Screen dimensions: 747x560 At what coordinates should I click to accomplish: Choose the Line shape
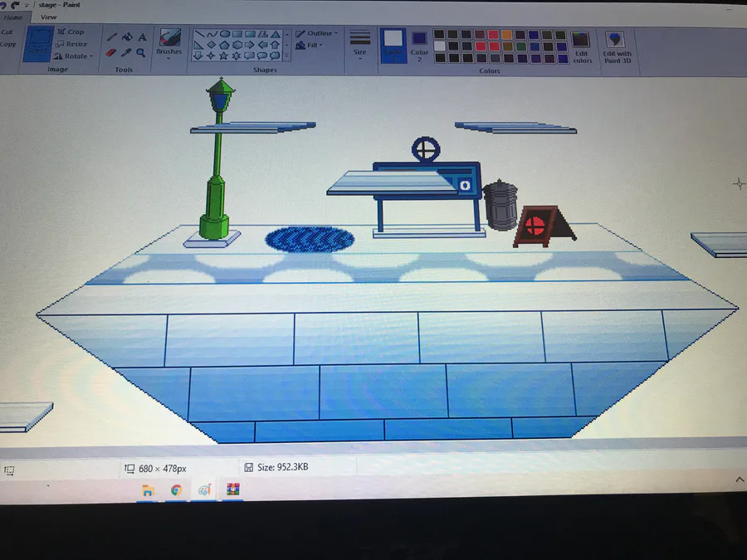point(199,34)
